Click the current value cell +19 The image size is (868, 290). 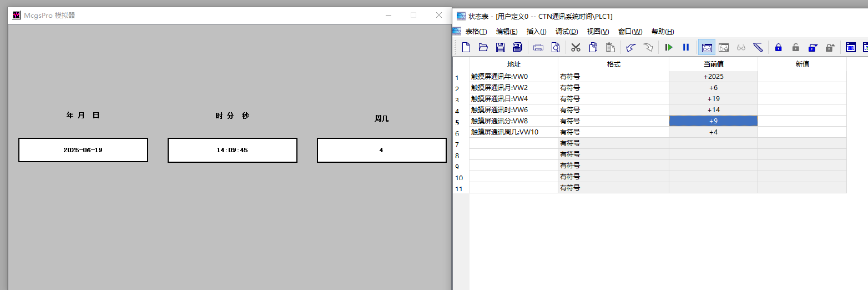(713, 99)
